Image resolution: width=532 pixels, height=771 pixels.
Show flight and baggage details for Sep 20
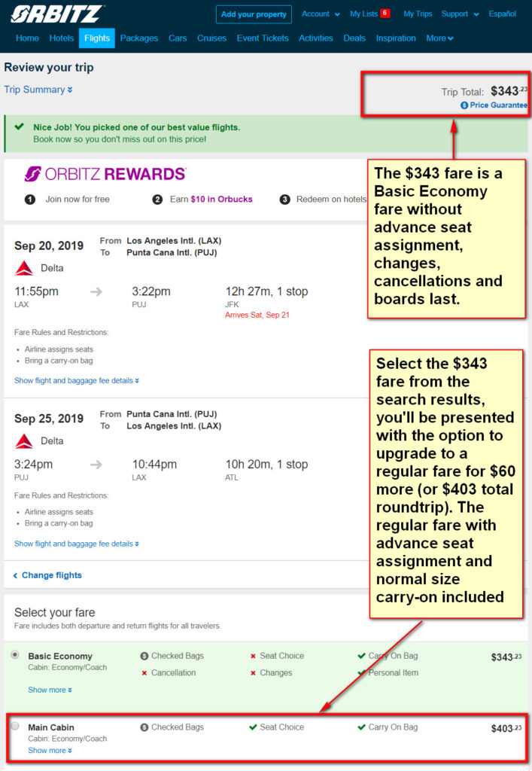[77, 380]
